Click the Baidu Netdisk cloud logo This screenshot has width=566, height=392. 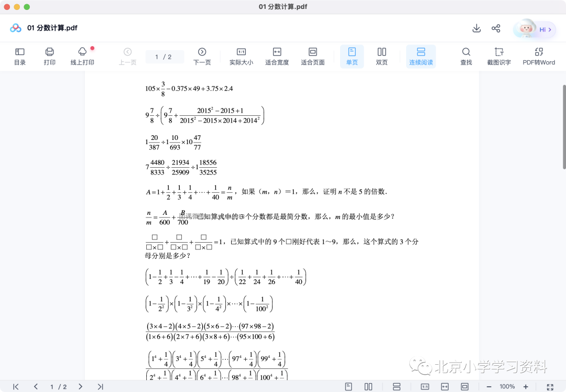[x=16, y=28]
